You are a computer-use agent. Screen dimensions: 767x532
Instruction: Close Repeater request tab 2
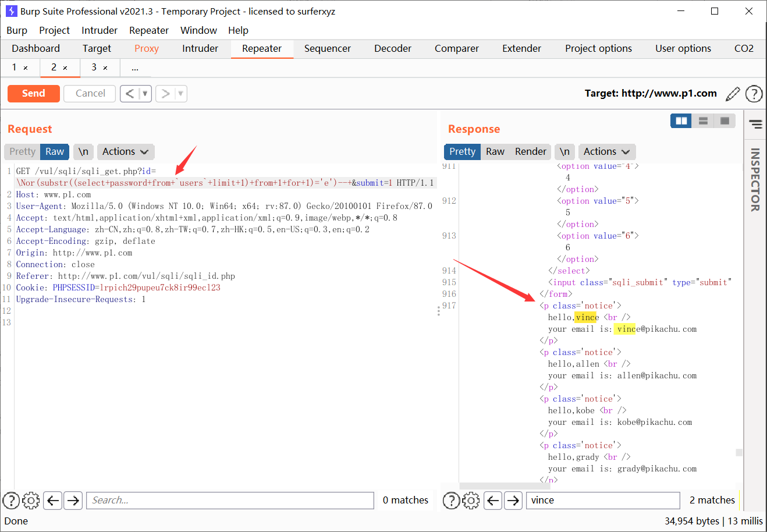click(65, 68)
